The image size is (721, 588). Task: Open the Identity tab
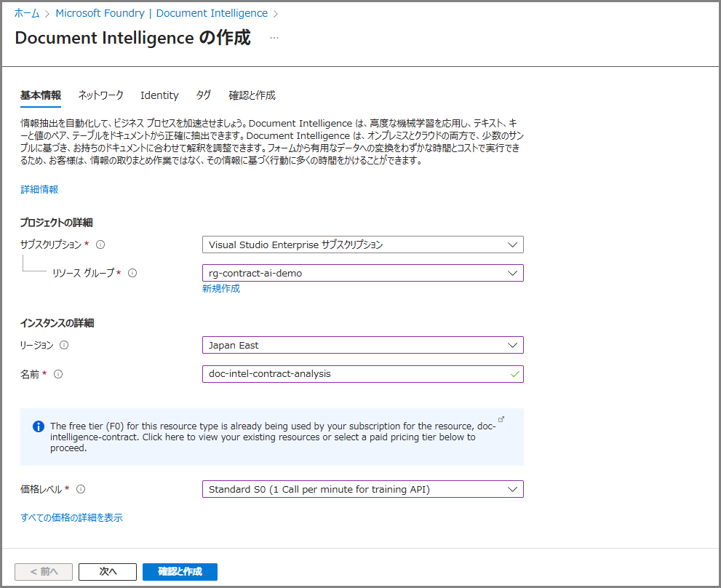[x=159, y=95]
